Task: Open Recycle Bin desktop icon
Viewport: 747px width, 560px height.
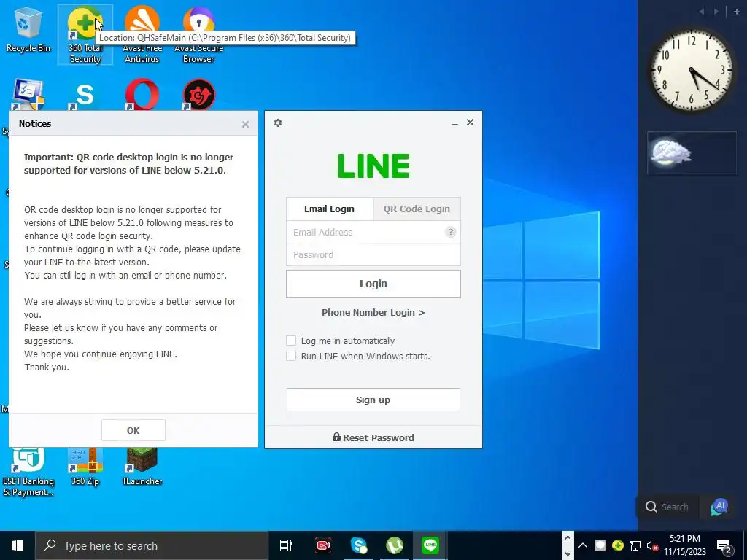Action: tap(28, 29)
